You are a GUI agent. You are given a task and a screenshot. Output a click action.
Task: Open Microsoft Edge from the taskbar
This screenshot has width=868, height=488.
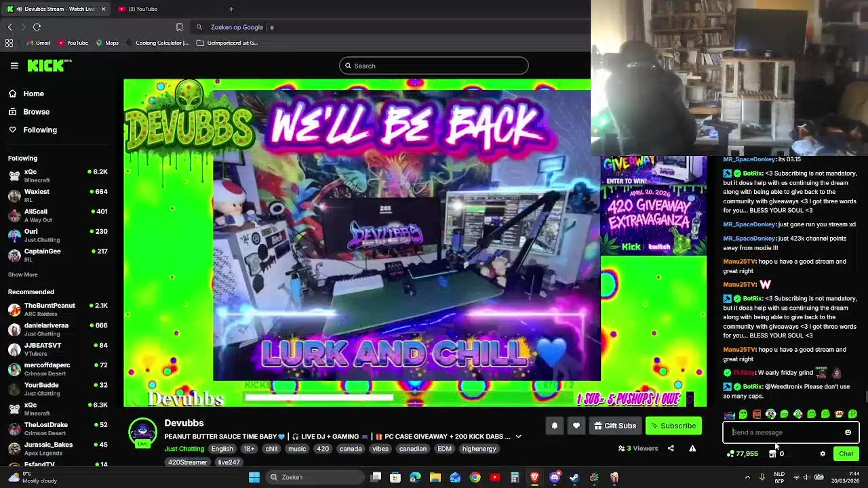[x=415, y=477]
